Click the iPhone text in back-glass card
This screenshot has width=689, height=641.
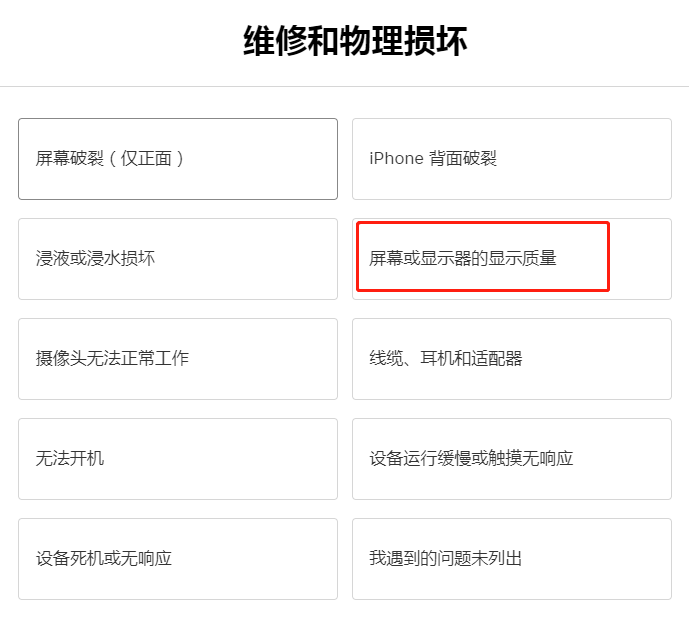[x=396, y=159]
